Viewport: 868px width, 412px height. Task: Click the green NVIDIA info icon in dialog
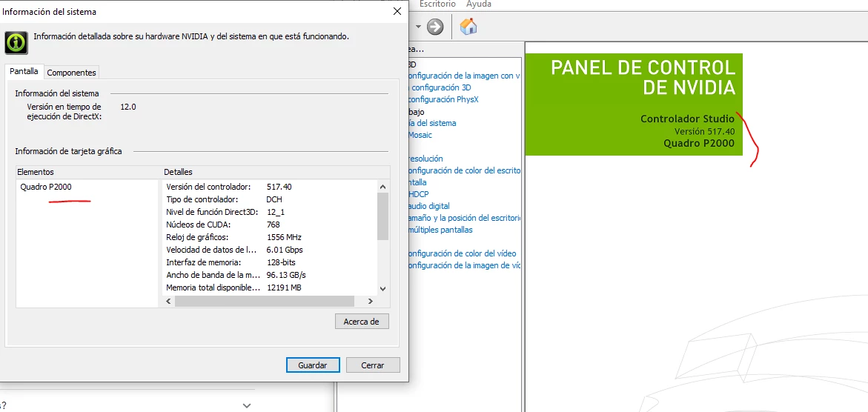tap(16, 43)
